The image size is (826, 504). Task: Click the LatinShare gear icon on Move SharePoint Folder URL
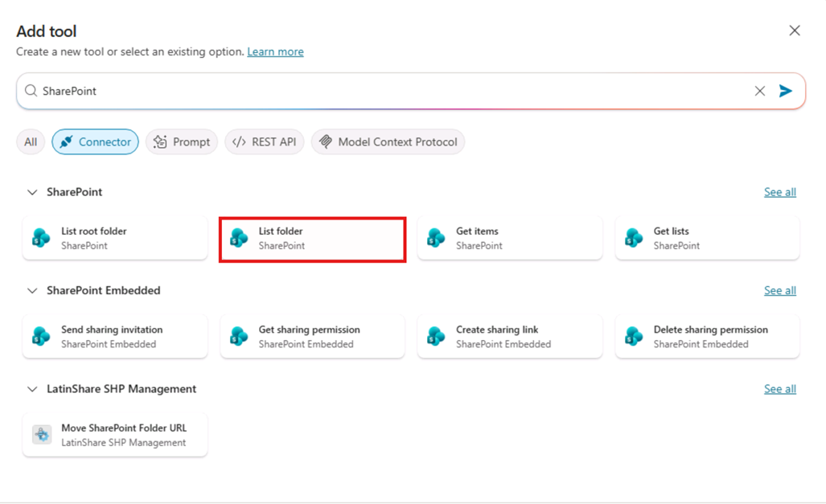[x=42, y=435]
